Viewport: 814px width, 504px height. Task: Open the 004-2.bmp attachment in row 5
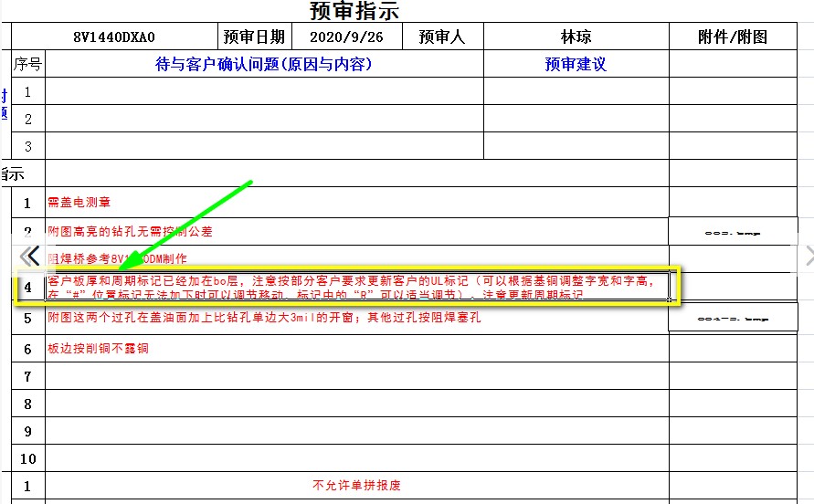[733, 317]
